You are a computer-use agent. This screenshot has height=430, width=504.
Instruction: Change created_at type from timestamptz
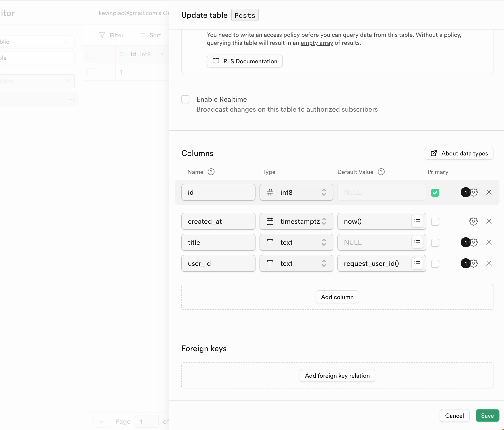point(296,221)
